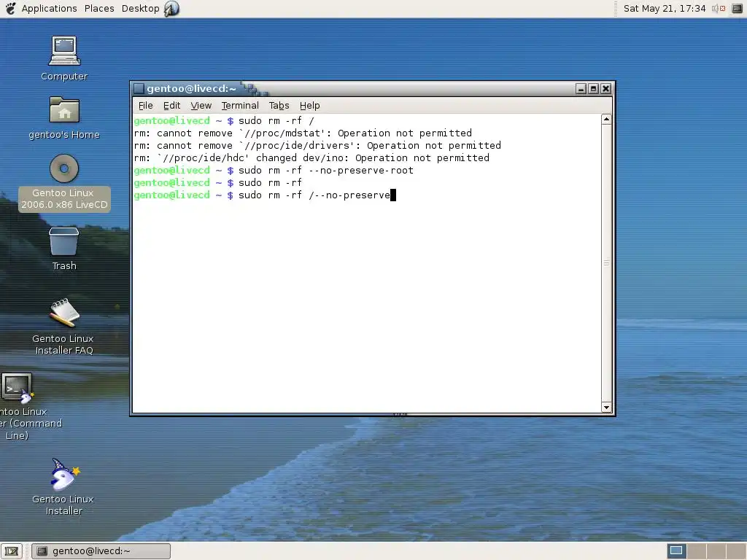Viewport: 747px width, 560px height.
Task: Click the 'sudo rm -rf --no-preserve-root' line
Action: point(274,171)
